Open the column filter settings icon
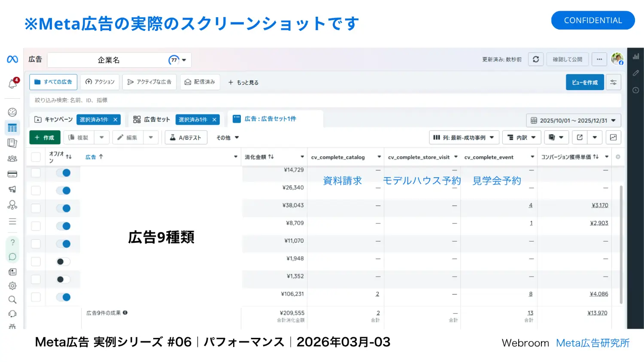This screenshot has width=644, height=362. point(614,82)
